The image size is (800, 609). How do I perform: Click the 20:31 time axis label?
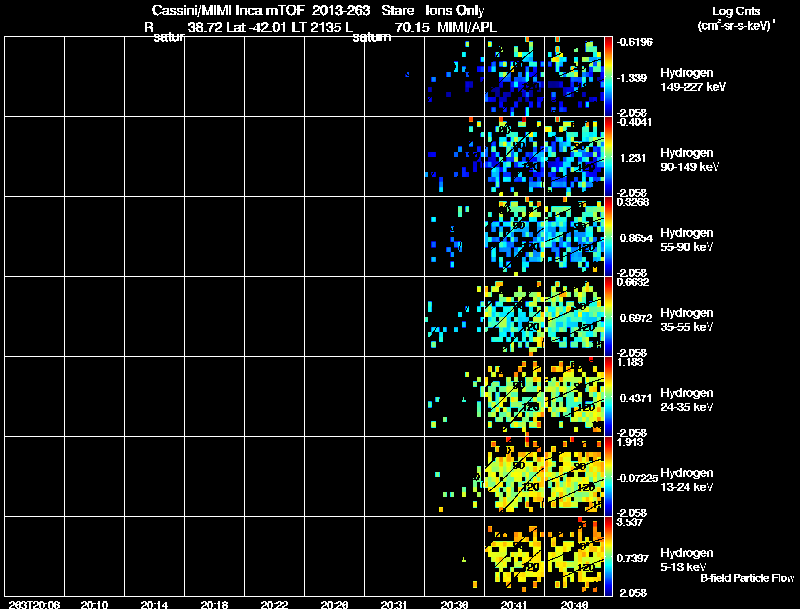[394, 605]
